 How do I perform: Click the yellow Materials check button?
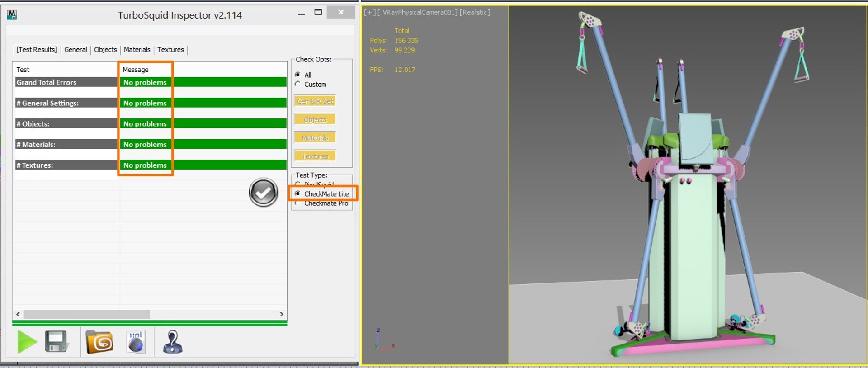click(315, 138)
